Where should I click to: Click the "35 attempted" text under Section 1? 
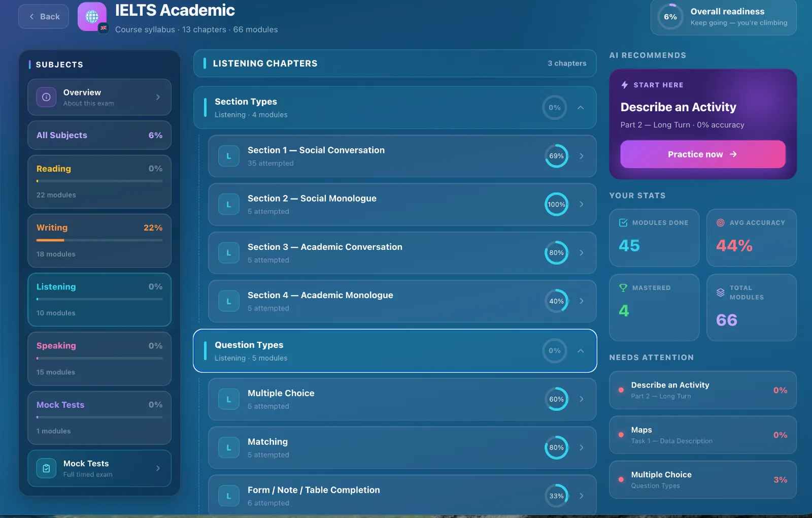pyautogui.click(x=270, y=163)
